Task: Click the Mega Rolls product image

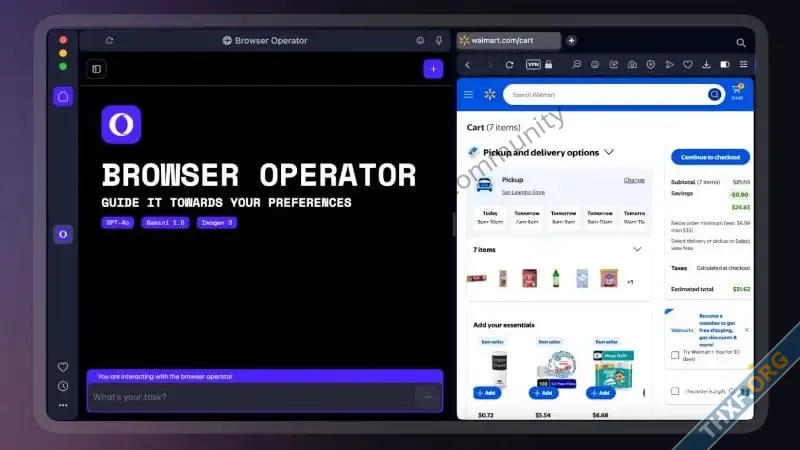Action: pyautogui.click(x=613, y=368)
